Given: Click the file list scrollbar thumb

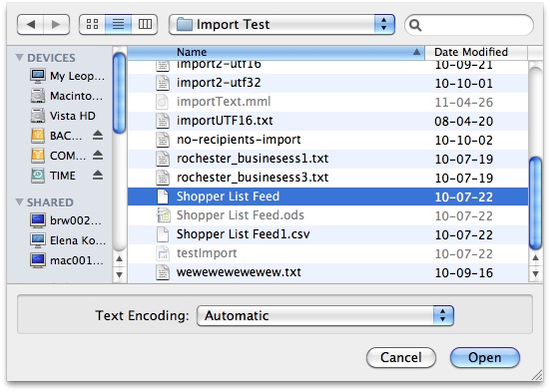Looking at the screenshot, I should [535, 203].
